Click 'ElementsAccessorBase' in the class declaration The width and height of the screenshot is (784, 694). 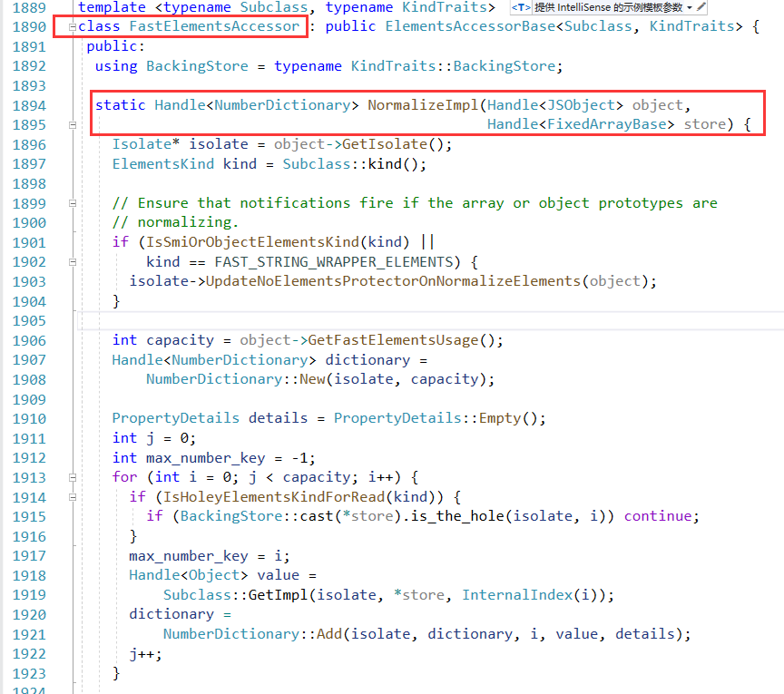(x=470, y=26)
